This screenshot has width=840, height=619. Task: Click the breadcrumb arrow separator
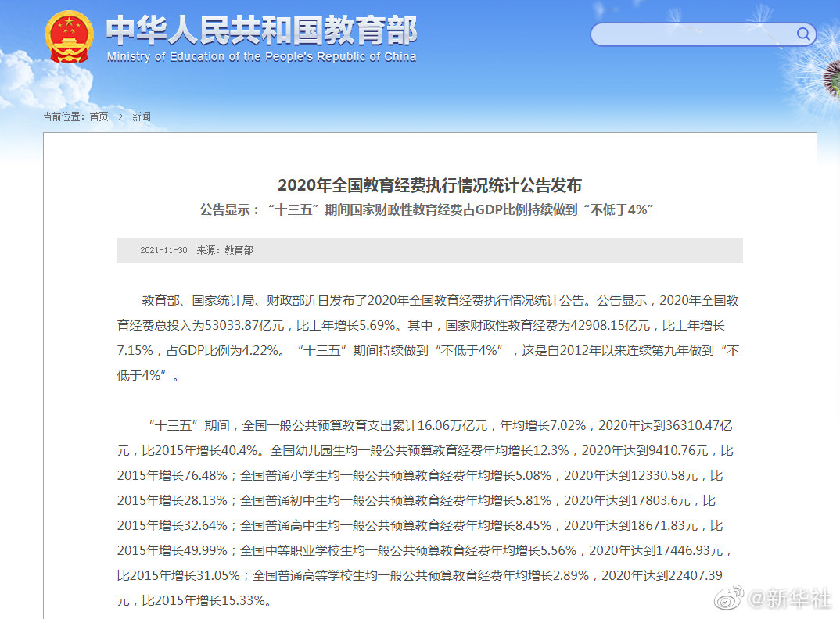(x=120, y=116)
